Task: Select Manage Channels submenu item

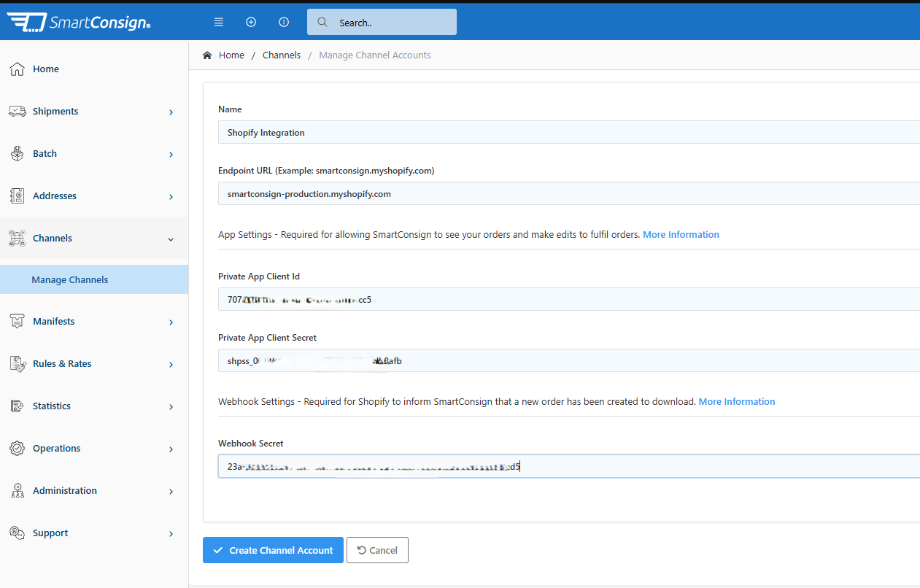Action: pos(94,279)
